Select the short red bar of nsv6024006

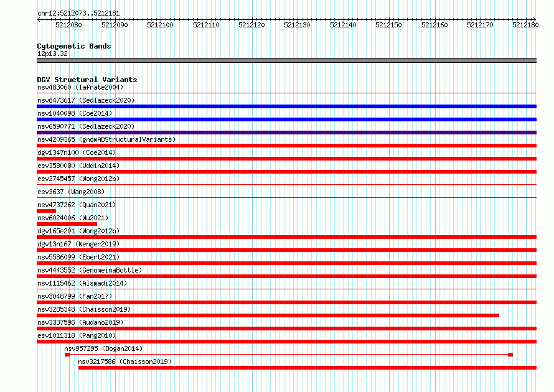point(67,224)
